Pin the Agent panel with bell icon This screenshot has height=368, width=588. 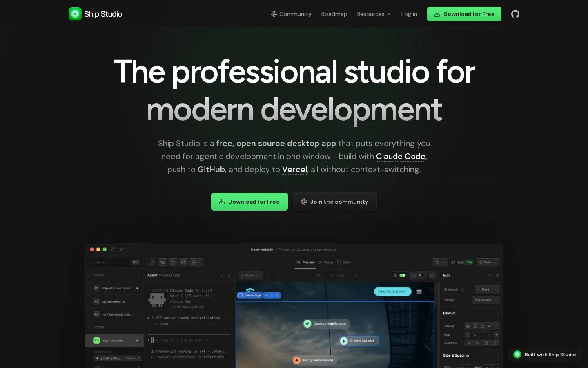[x=222, y=276]
